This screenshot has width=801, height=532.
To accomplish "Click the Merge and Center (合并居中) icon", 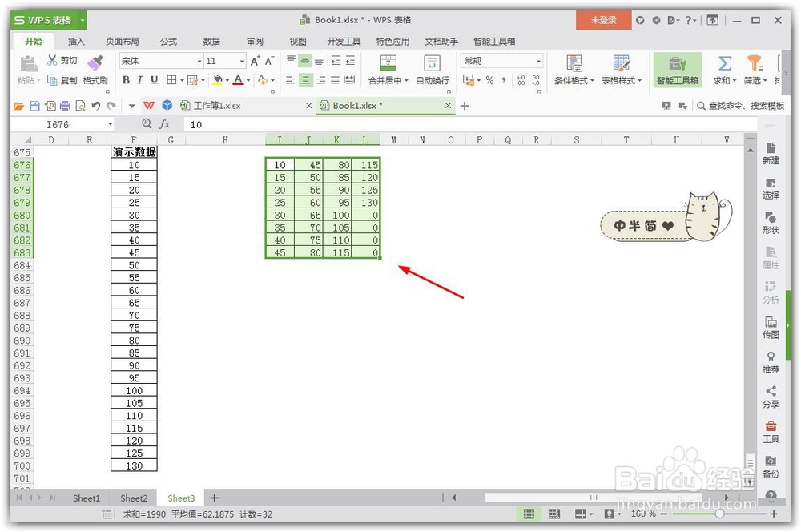I will [388, 64].
